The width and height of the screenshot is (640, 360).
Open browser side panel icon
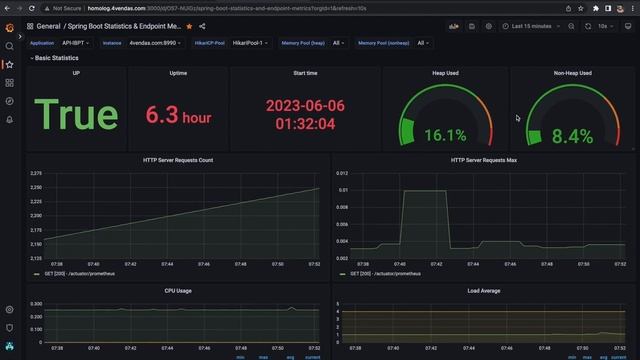[x=608, y=8]
